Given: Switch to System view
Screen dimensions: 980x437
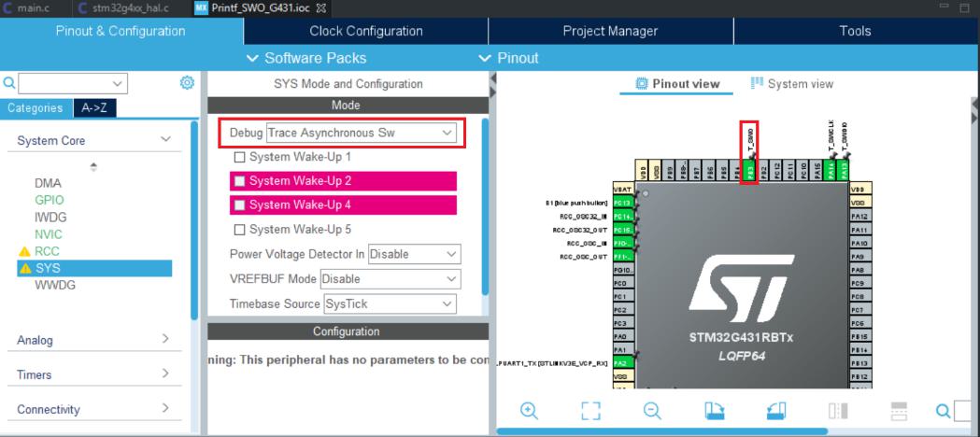Looking at the screenshot, I should (x=792, y=84).
